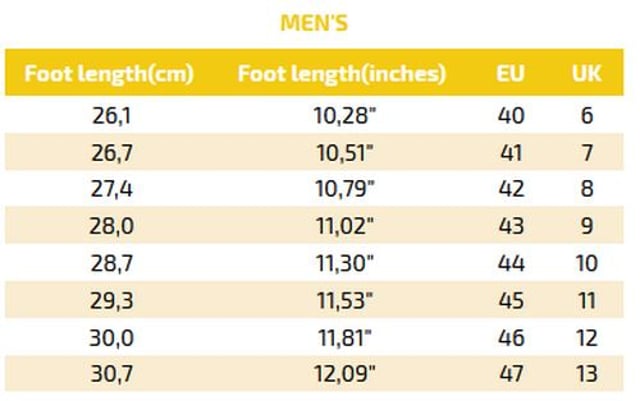Select UK size 13
Screen dimensions: 640x401
(587, 374)
